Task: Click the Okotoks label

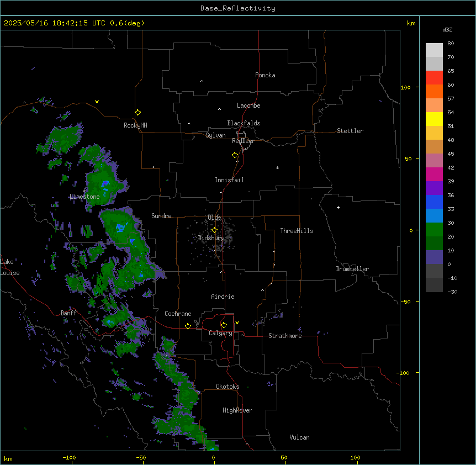Action: point(228,387)
